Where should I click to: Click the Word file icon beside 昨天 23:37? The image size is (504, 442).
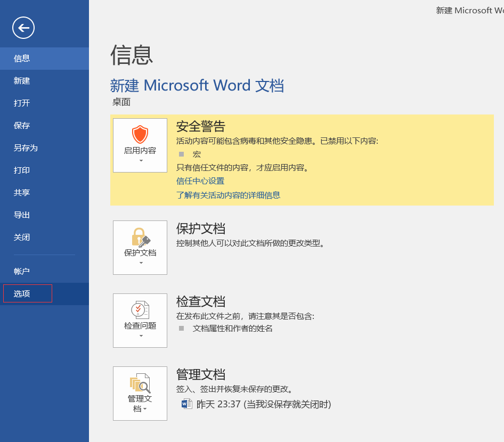point(187,404)
